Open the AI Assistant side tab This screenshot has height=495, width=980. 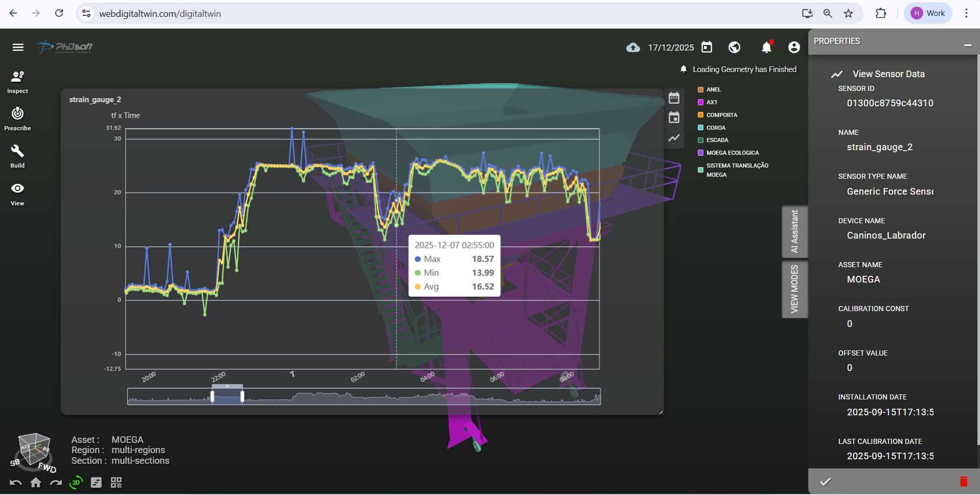pos(794,231)
